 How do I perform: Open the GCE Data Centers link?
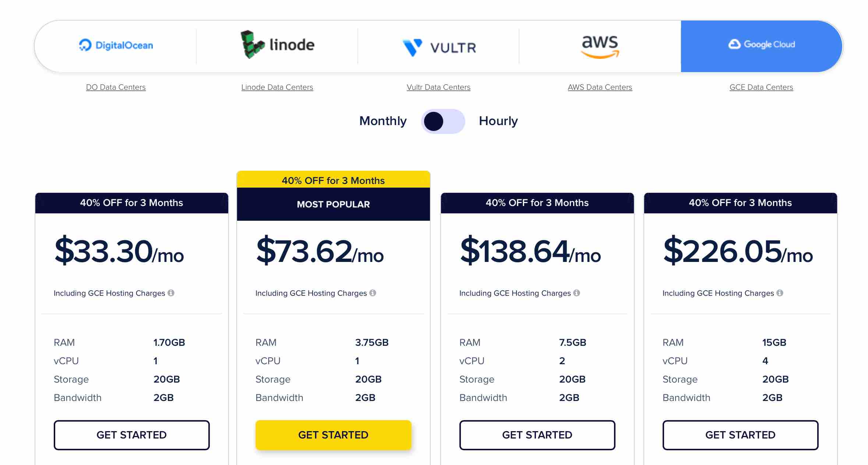pos(761,87)
